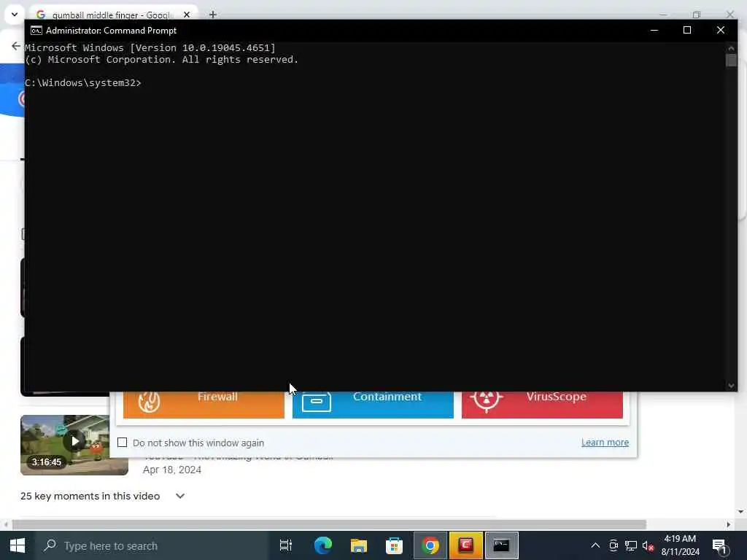Click the Command Prompt C:\Windows\system32> prompt line
747x560 pixels.
click(83, 83)
